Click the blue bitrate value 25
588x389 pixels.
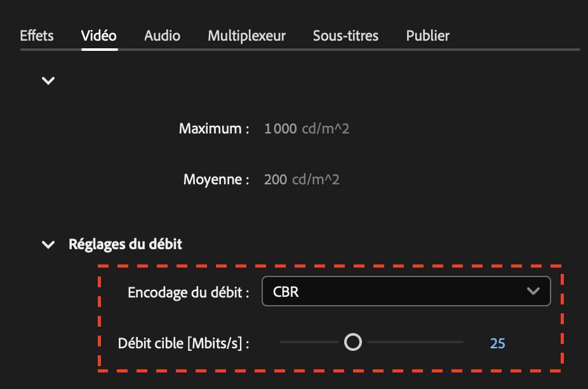498,343
